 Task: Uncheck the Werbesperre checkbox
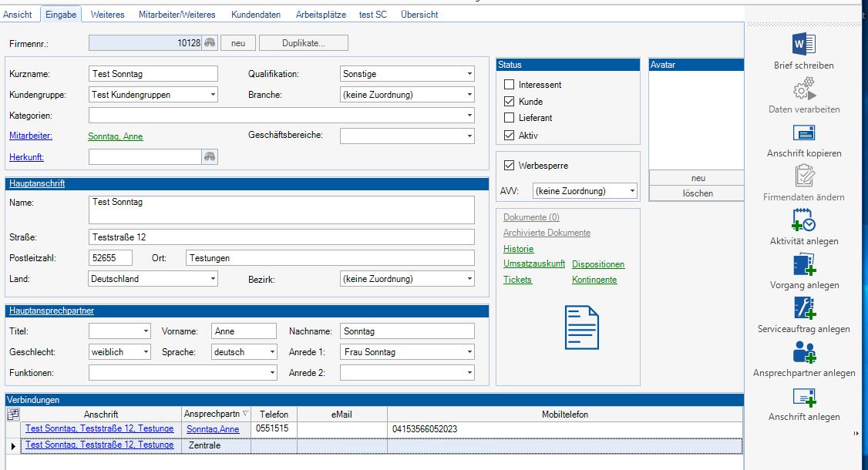click(509, 166)
